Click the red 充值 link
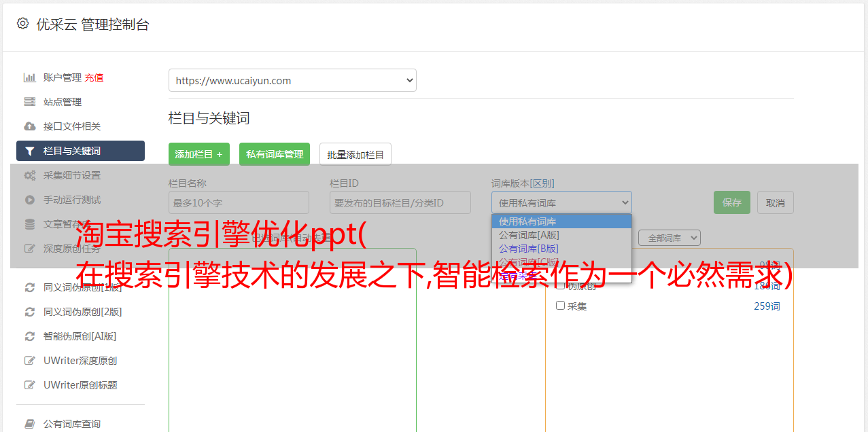Viewport: 868px width, 432px height. [x=94, y=77]
